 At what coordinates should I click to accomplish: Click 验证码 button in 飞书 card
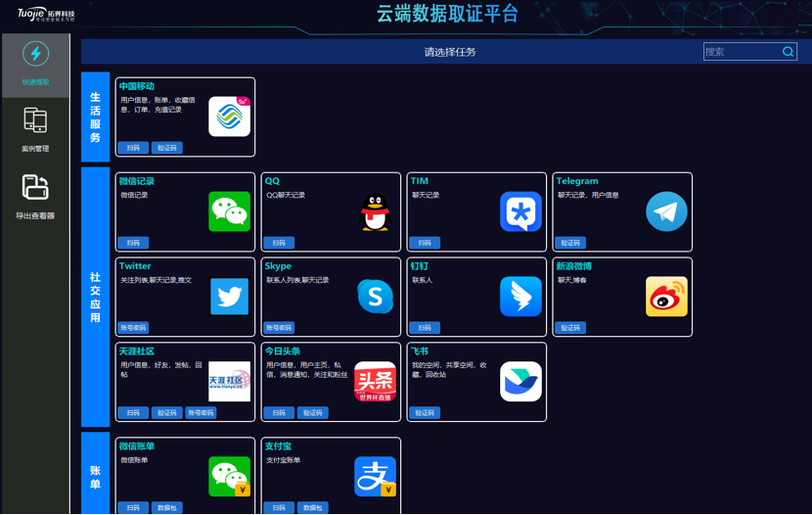425,412
